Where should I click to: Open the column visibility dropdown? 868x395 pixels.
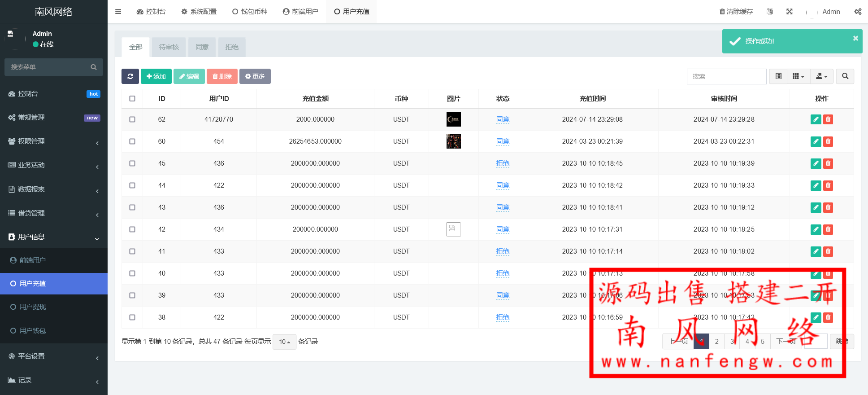click(798, 76)
